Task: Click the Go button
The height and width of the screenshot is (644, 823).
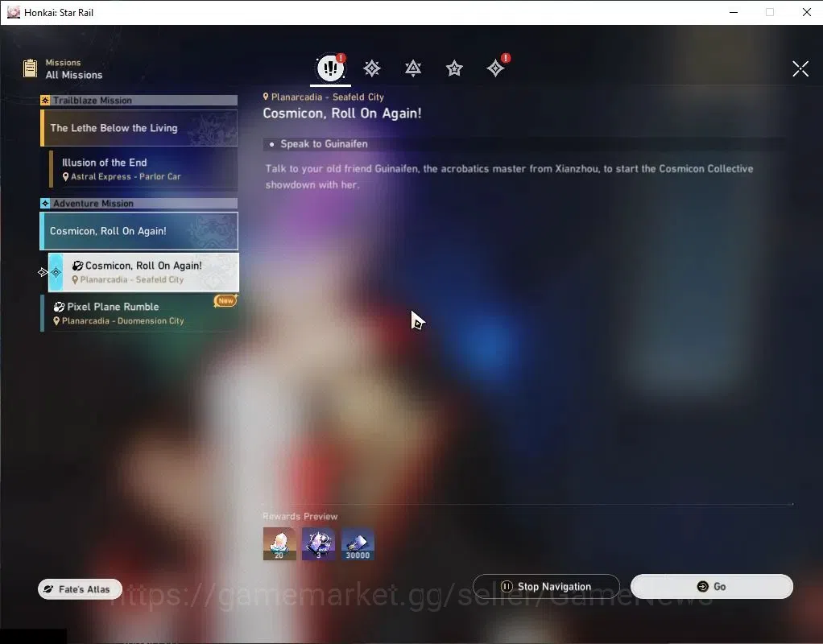Action: tap(711, 586)
